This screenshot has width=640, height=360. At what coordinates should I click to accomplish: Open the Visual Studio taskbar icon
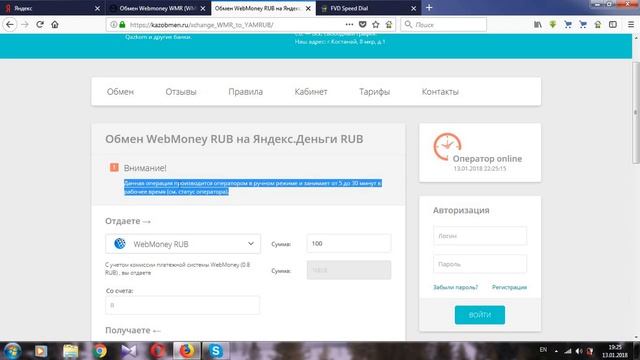(x=129, y=351)
